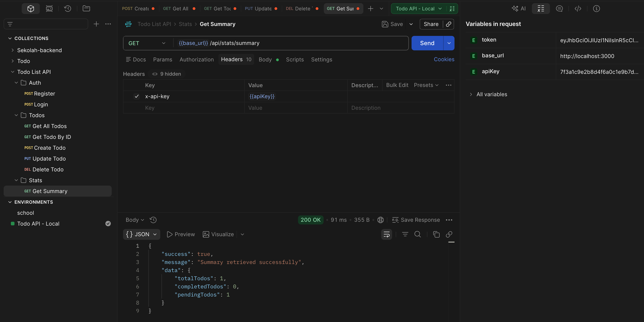Viewport: 644px width, 322px height.
Task: Click the filter response icon
Action: [405, 234]
